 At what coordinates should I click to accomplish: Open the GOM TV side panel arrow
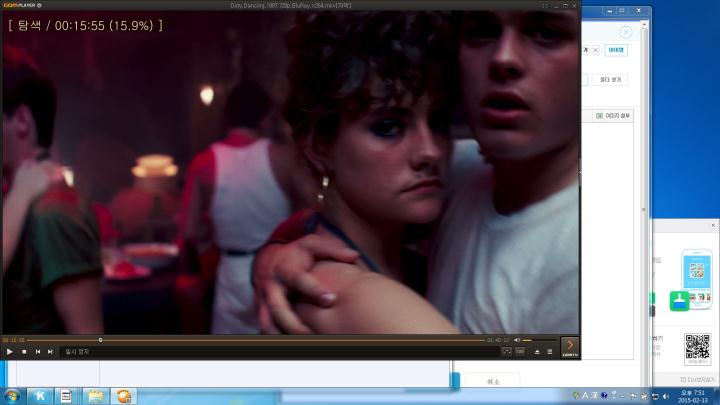570,347
